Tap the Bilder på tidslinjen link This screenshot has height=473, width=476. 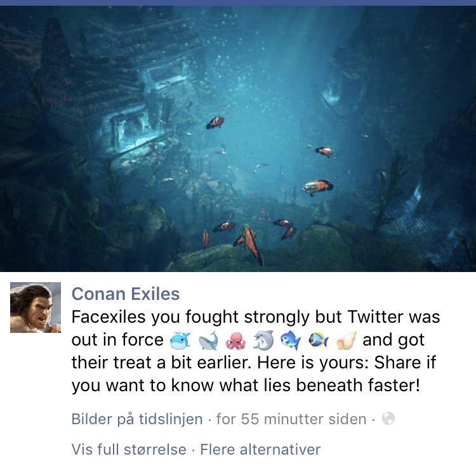pyautogui.click(x=137, y=419)
